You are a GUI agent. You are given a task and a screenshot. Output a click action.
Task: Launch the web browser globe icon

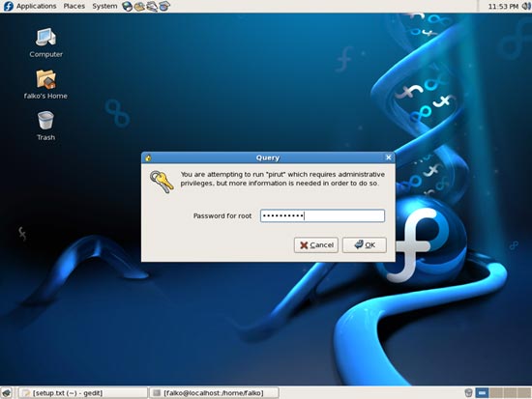pos(128,6)
